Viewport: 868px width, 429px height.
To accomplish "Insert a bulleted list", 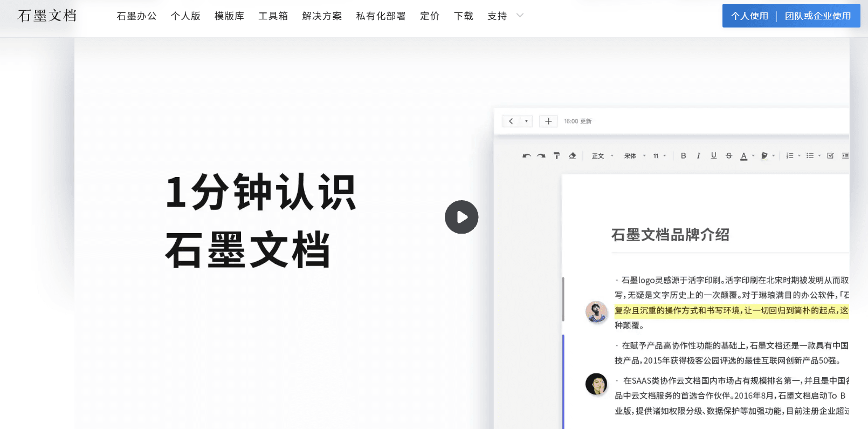I will (x=810, y=156).
